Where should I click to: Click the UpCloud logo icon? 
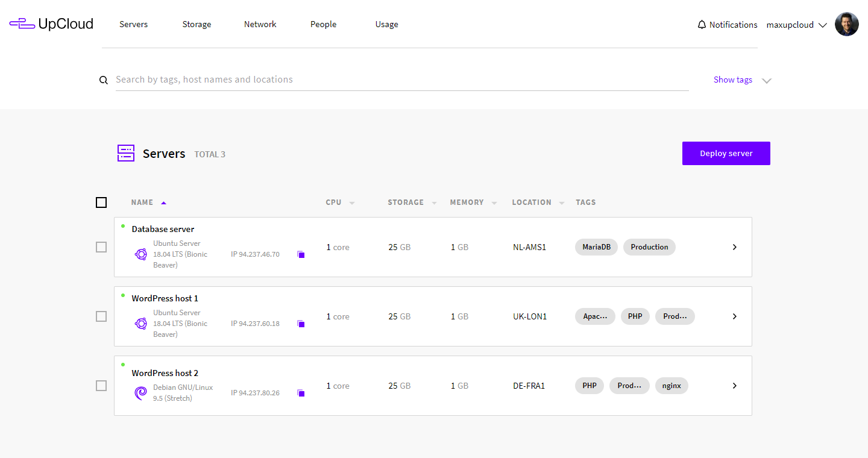[x=22, y=24]
